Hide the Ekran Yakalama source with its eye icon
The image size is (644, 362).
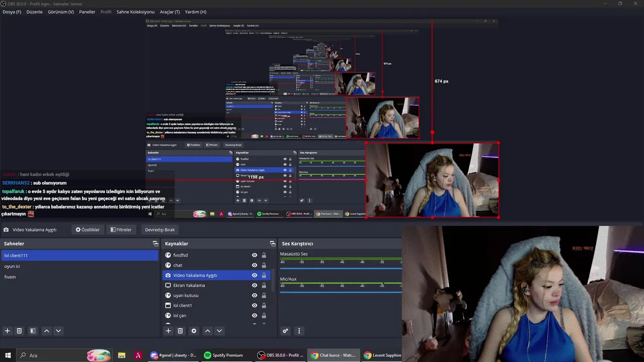tap(255, 286)
